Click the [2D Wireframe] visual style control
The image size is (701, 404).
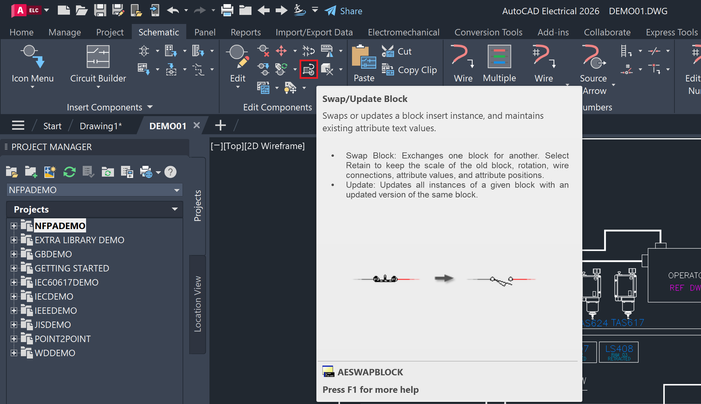pos(274,146)
